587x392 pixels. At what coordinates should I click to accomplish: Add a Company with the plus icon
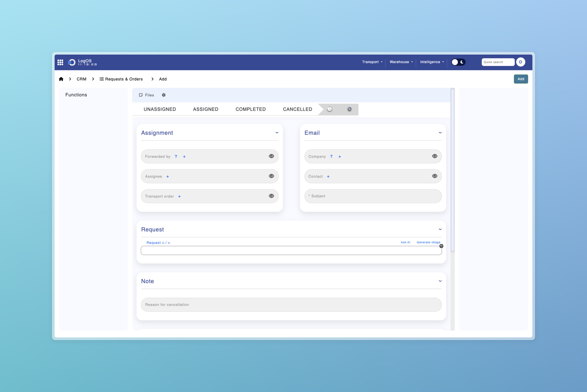coord(340,156)
